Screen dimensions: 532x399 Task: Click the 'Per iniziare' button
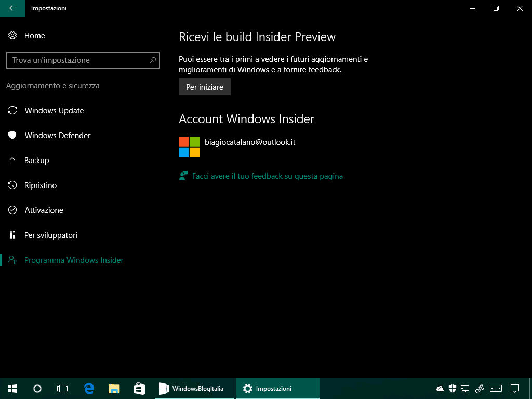(x=205, y=87)
